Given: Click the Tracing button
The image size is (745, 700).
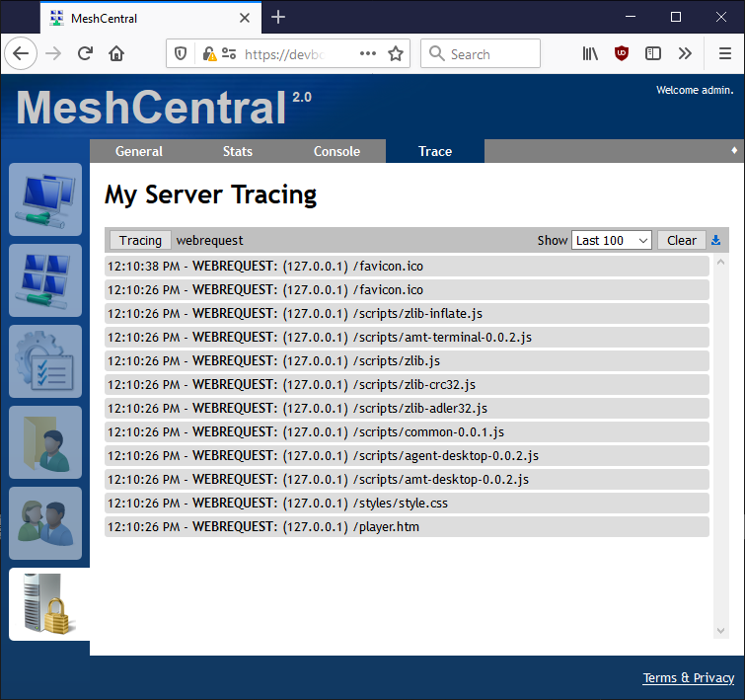Looking at the screenshot, I should (140, 240).
